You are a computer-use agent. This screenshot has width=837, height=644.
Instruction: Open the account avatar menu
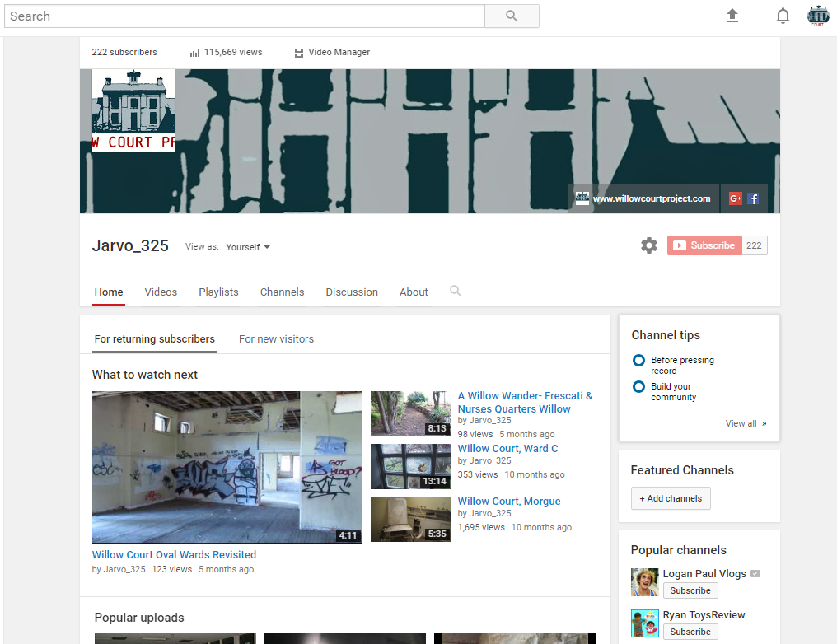tap(818, 16)
